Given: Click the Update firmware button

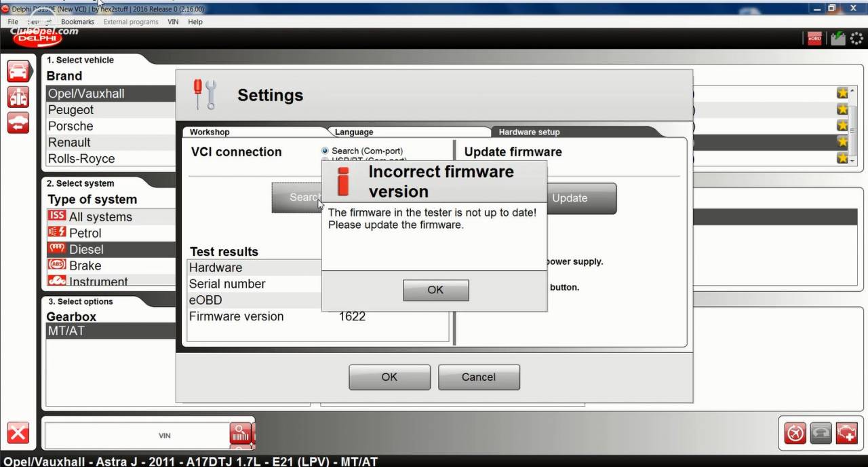Looking at the screenshot, I should click(x=581, y=198).
